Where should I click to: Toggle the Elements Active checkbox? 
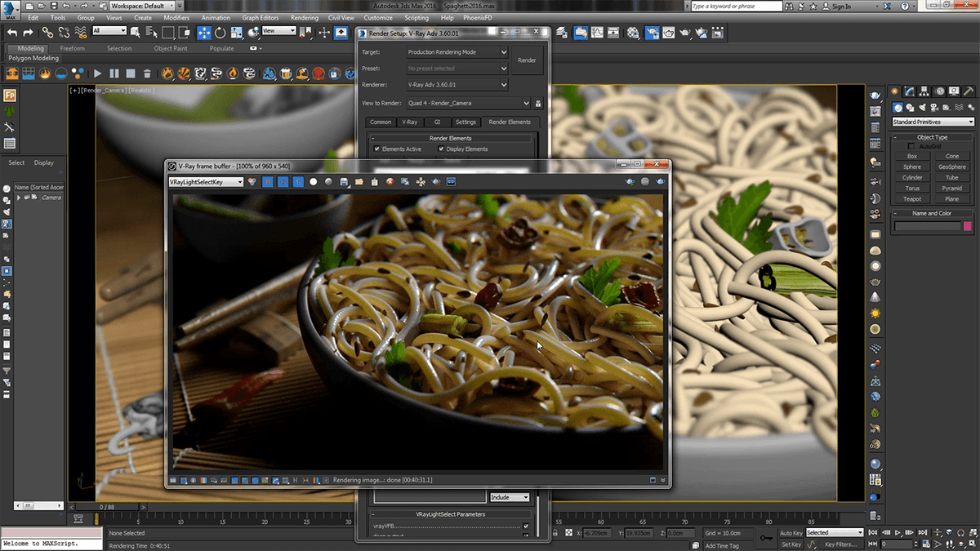point(376,149)
